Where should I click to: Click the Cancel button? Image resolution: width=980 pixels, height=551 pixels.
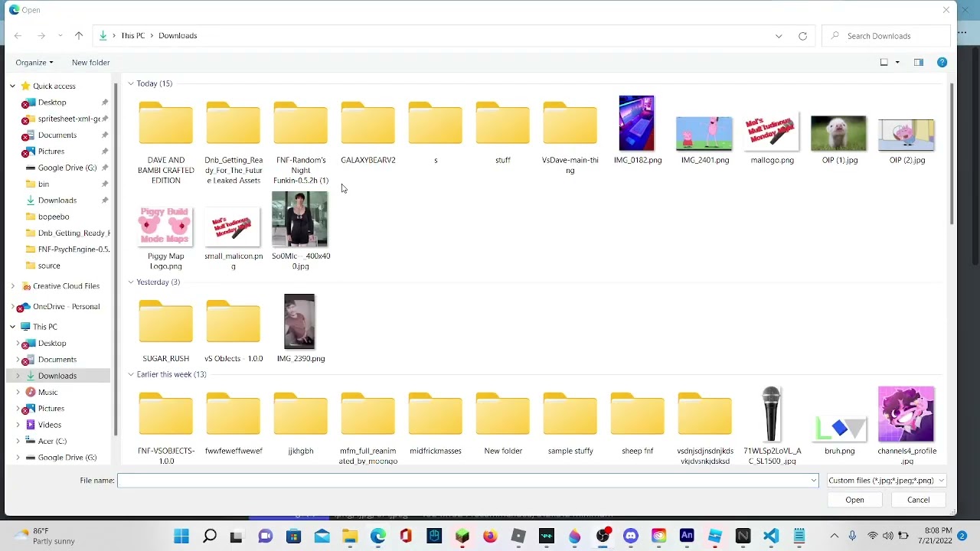(x=918, y=500)
